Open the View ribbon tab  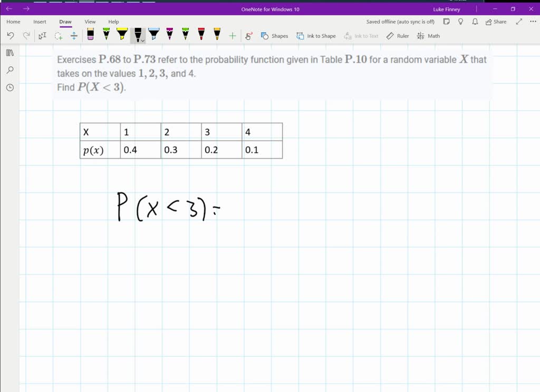[90, 22]
